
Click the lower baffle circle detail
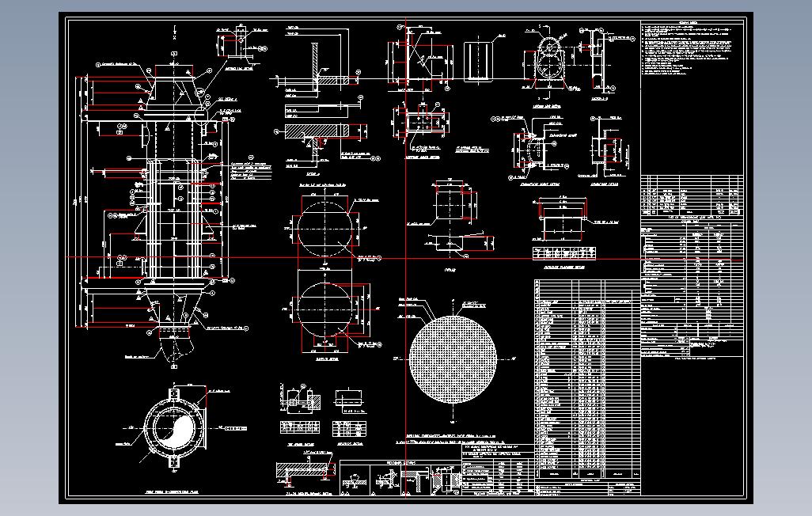point(326,310)
